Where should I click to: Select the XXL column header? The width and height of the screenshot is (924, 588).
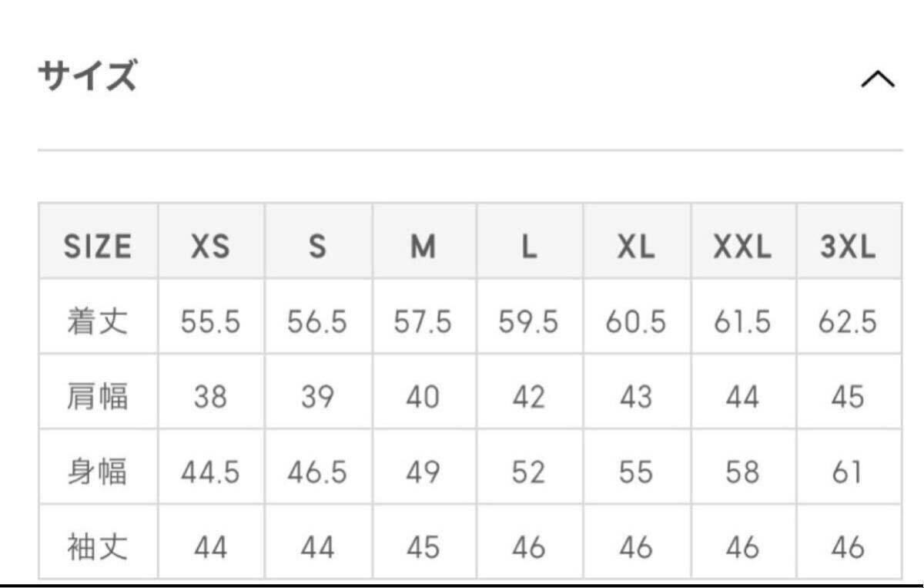point(742,247)
